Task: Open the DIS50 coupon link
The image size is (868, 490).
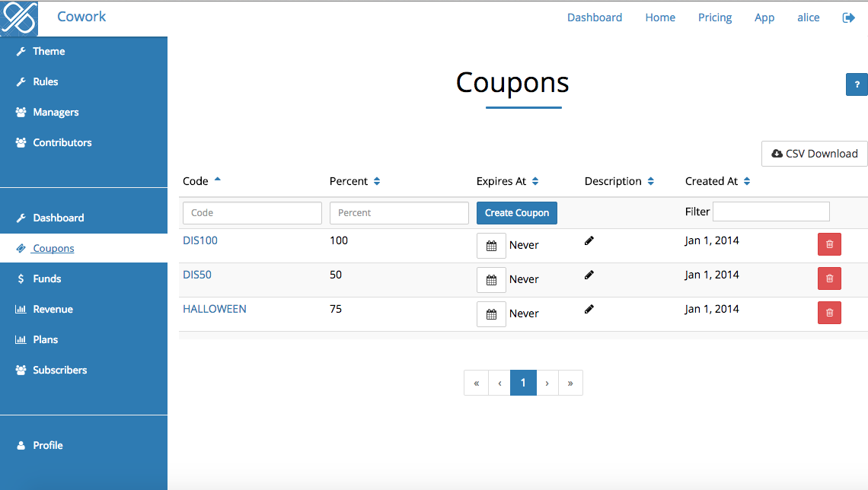Action: 197,275
